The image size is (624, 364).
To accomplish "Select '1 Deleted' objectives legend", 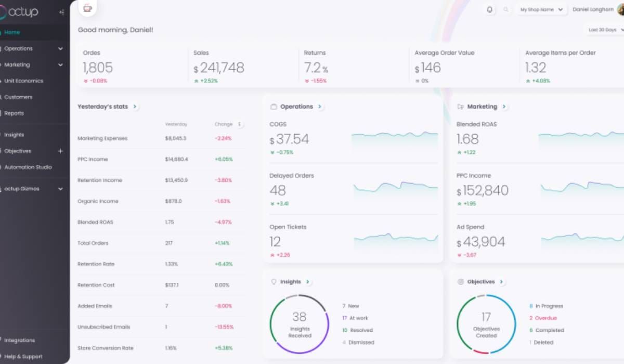I will [541, 342].
